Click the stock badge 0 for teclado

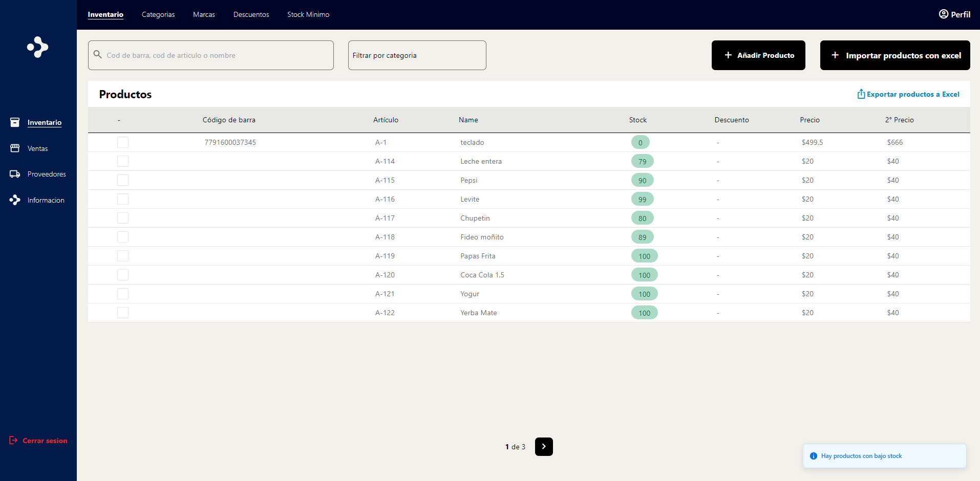(641, 142)
